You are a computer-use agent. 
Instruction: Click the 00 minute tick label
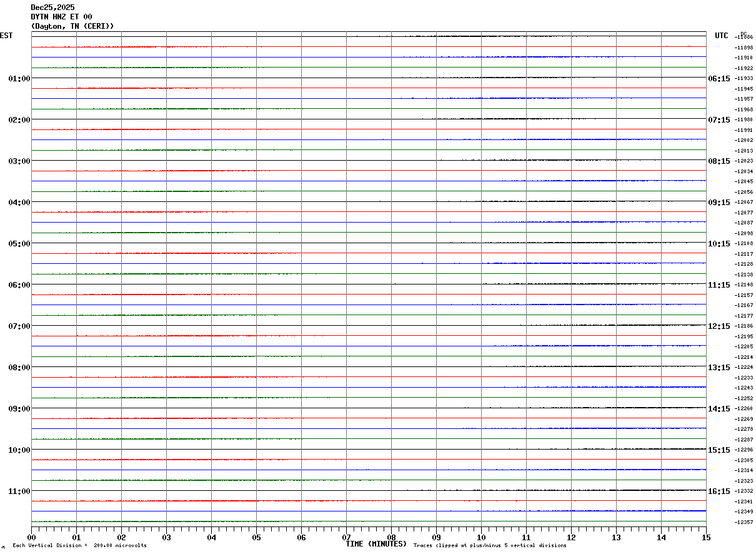[31, 537]
